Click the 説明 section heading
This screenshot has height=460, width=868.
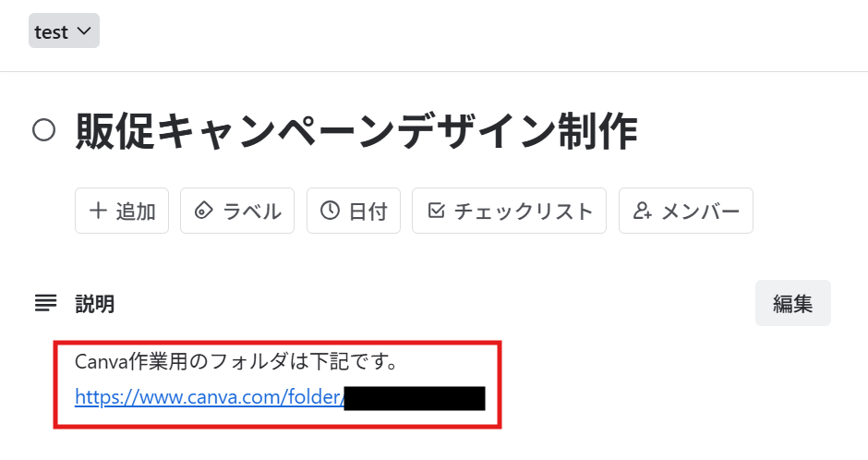[95, 304]
